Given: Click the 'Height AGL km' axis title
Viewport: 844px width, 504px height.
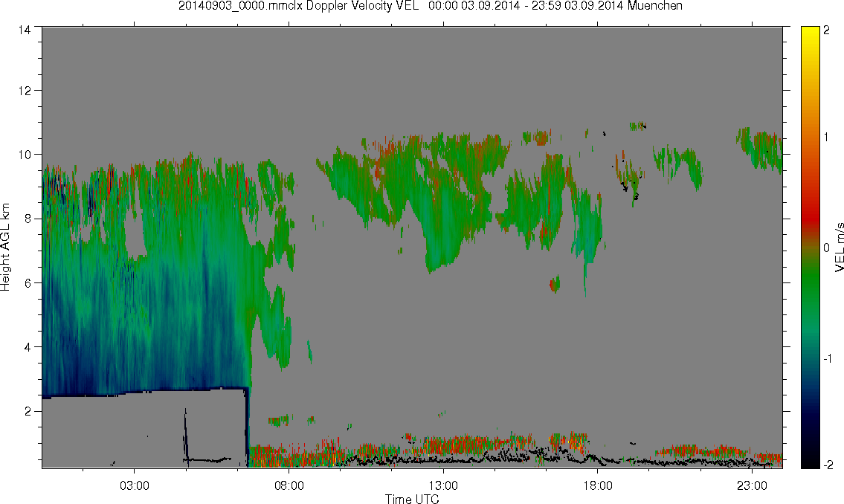Looking at the screenshot, I should coord(5,248).
